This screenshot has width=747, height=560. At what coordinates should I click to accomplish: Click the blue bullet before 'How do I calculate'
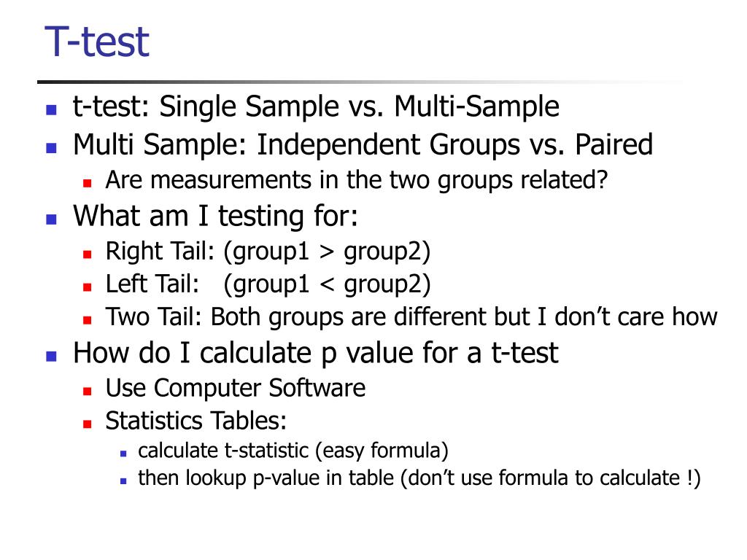point(52,356)
